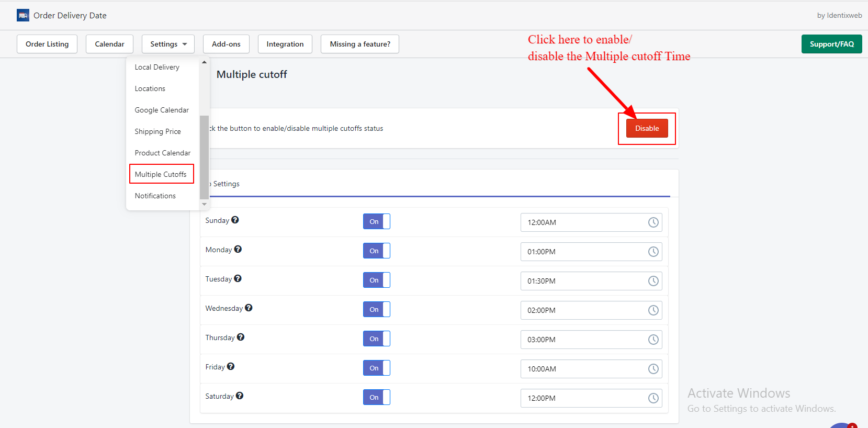Click help icon next to Tuesday

tap(238, 278)
